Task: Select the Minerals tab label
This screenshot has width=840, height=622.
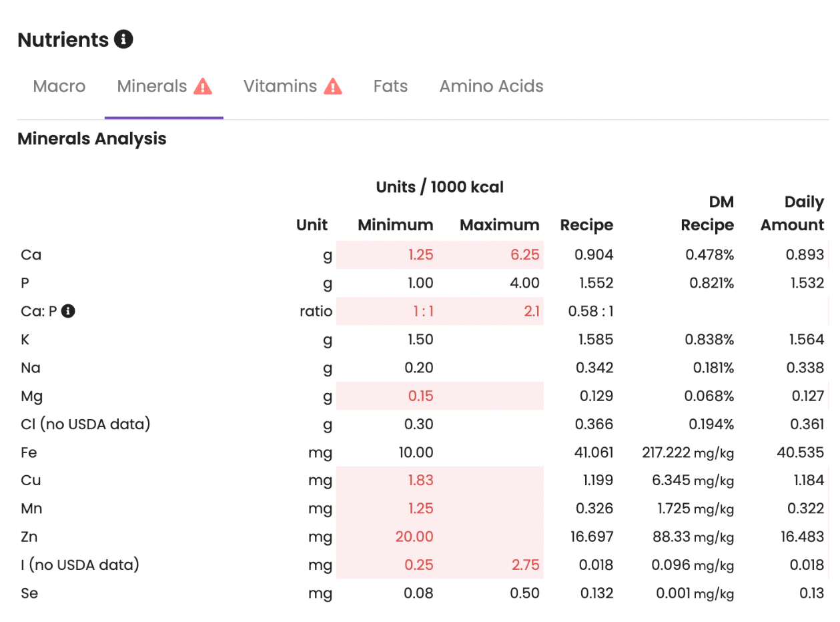Action: click(152, 86)
